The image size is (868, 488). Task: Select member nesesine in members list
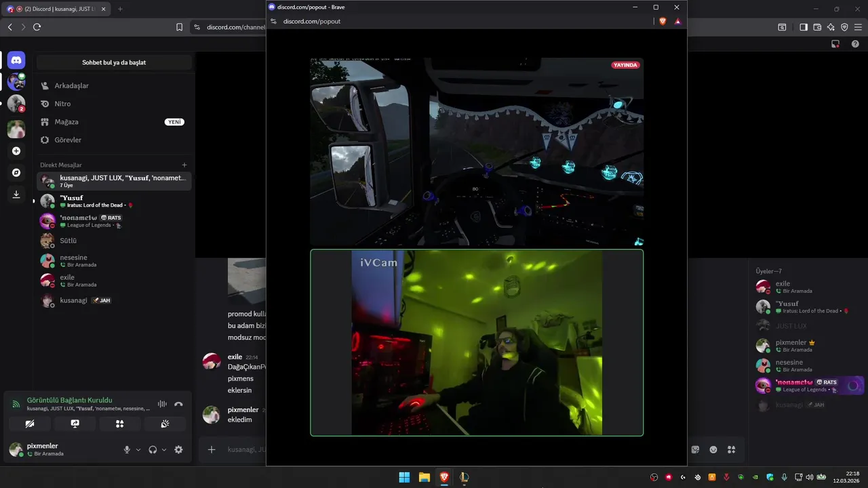[809, 365]
